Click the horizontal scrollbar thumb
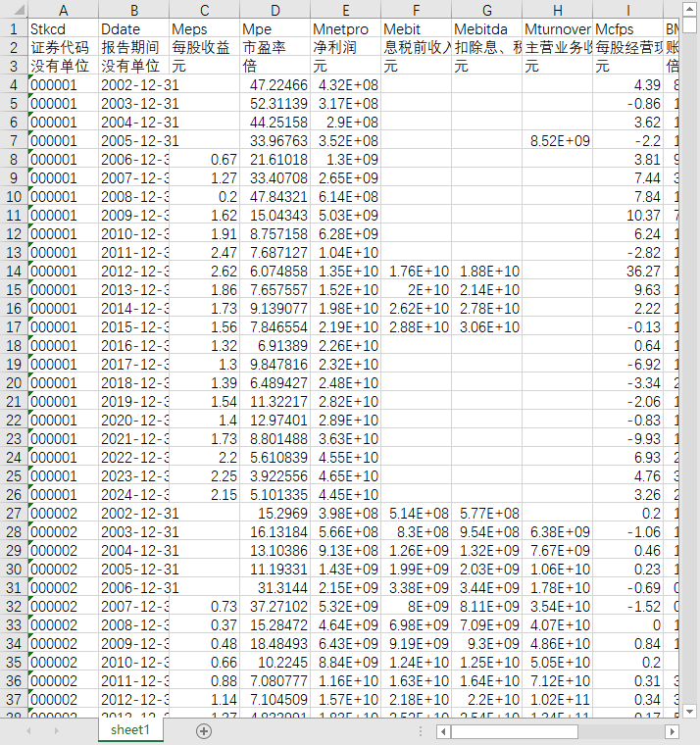The width and height of the screenshot is (700, 745). (x=514, y=731)
